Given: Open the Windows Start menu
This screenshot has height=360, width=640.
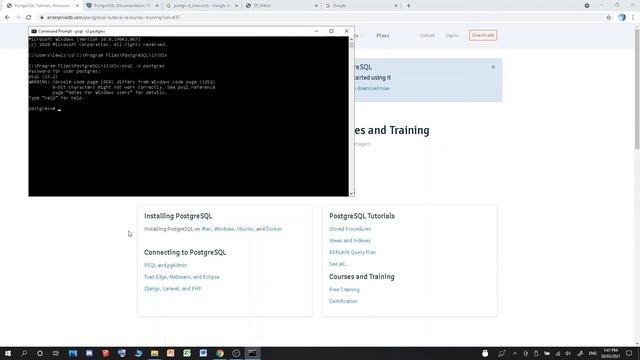Looking at the screenshot, I should pyautogui.click(x=8, y=353).
